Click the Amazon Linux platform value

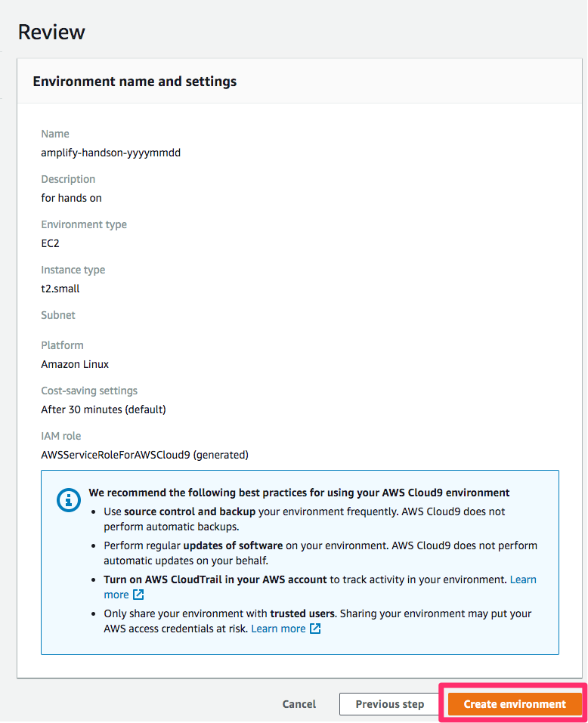click(75, 364)
